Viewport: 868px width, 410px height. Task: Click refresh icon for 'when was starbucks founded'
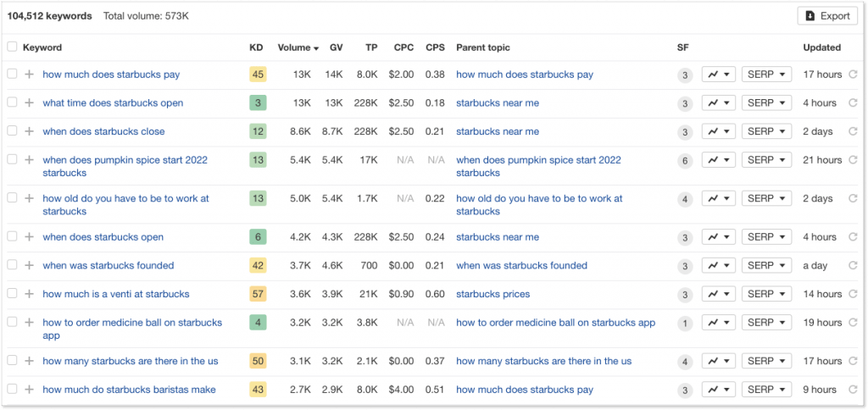point(853,266)
